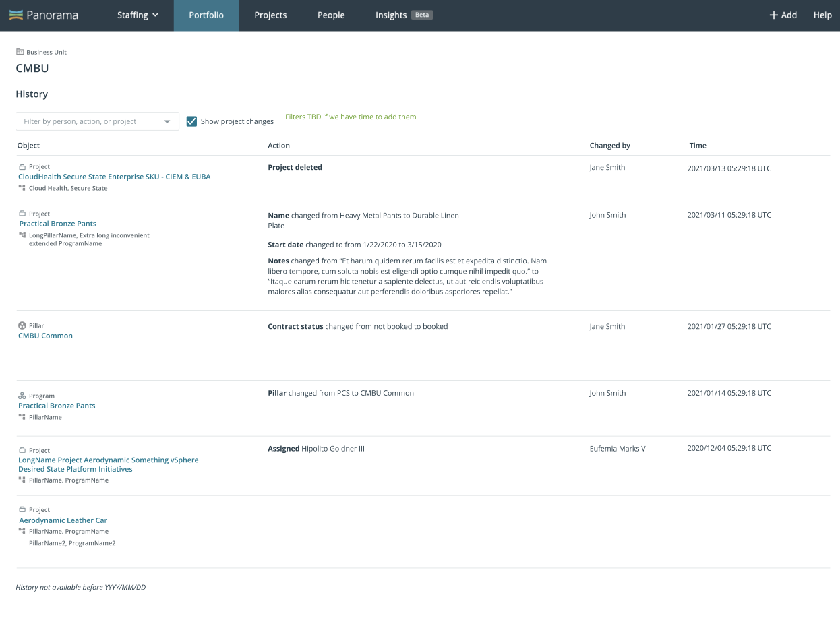Click the Pillar icon above CMBU Common
This screenshot has height=620, width=840.
click(x=22, y=325)
